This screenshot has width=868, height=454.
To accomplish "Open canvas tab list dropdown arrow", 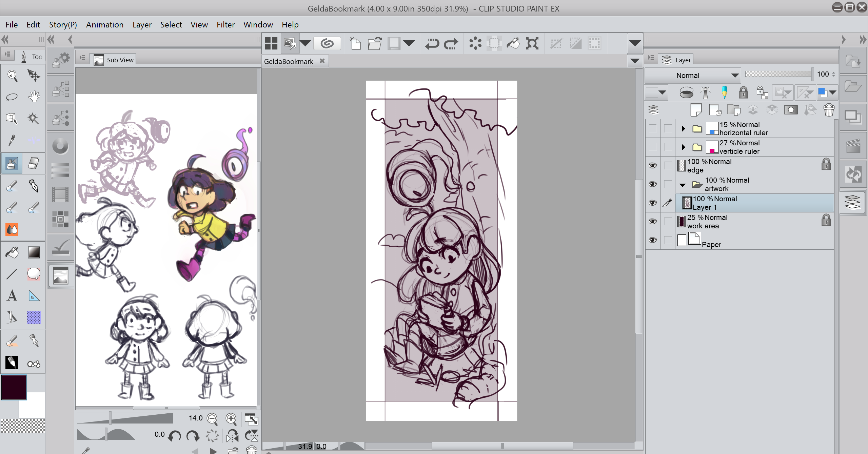I will coord(635,61).
